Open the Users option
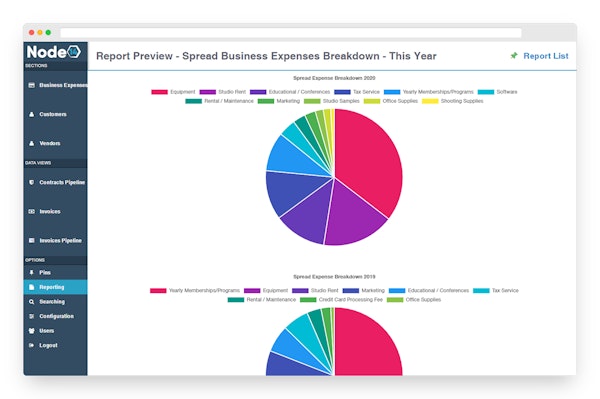This screenshot has height=399, width=600. click(55, 331)
